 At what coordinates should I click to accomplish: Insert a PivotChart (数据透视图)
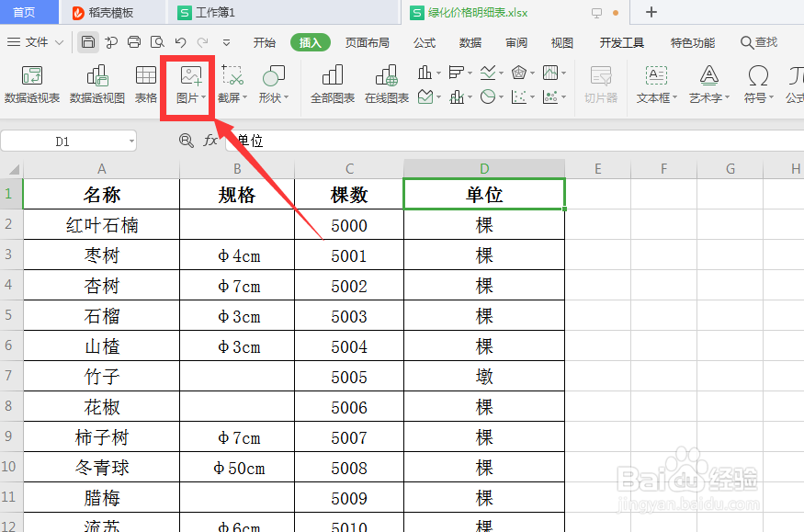coord(96,85)
